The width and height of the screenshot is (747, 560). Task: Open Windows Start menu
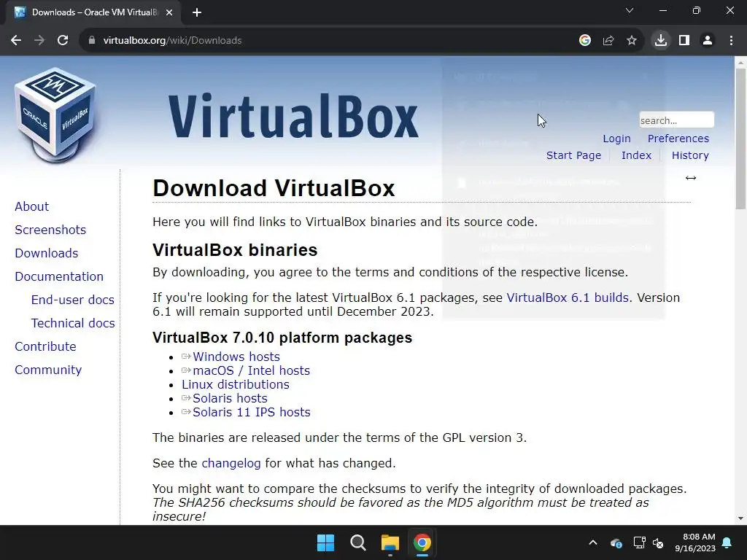(326, 542)
